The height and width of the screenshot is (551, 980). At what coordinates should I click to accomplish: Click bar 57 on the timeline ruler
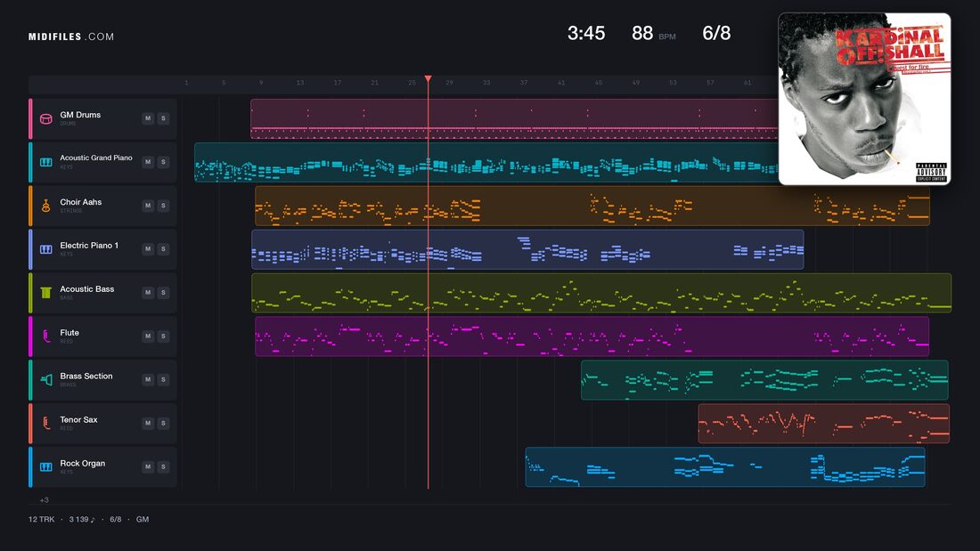[710, 83]
